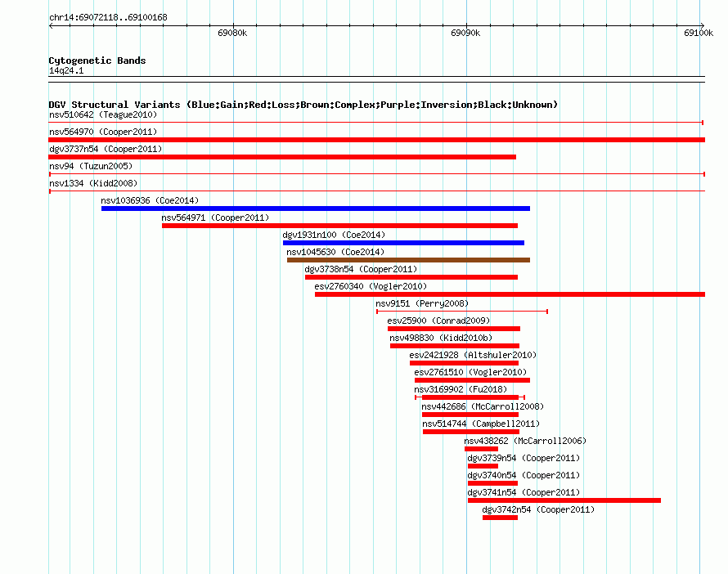Click the esv2761510 red loss bar
The image size is (728, 574).
[x=472, y=380]
